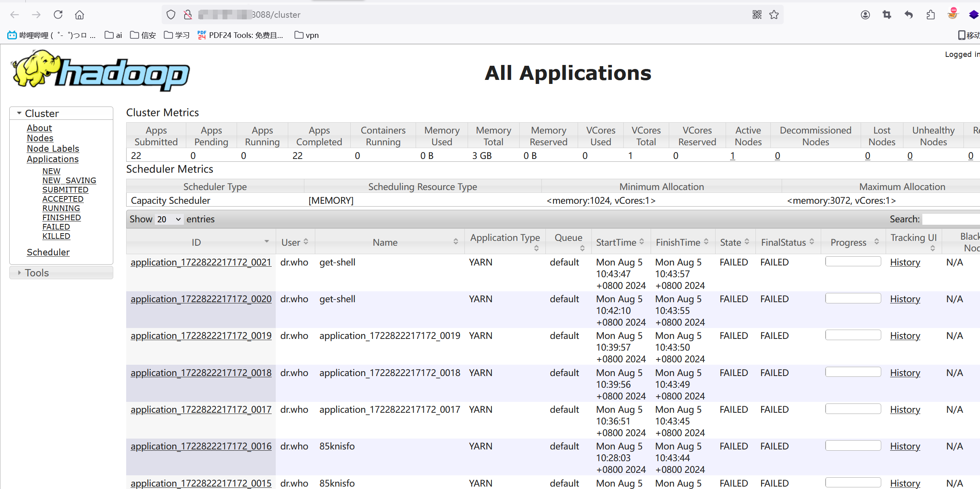Screen dimensions: 980x489
Task: Click the browser address bar URL
Action: [472, 15]
